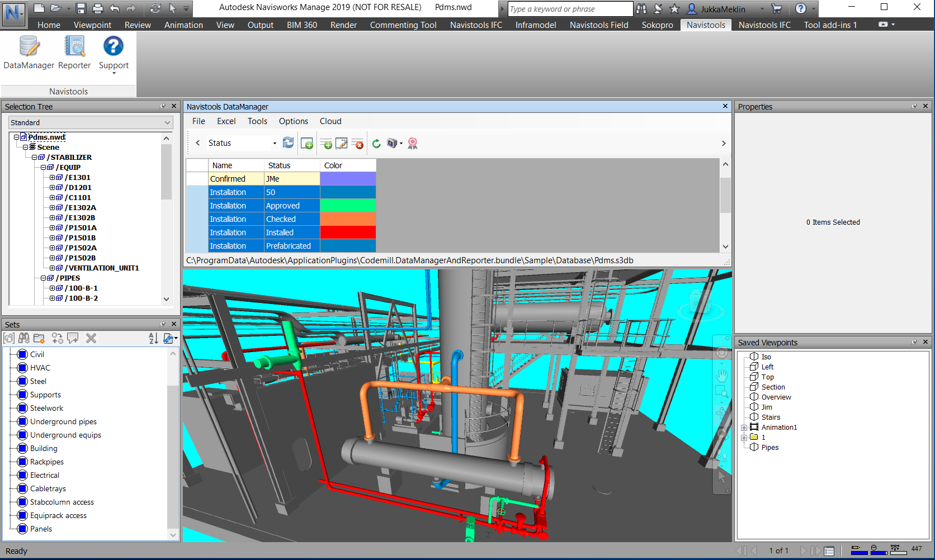Click the edit row pencil icon

click(x=341, y=144)
